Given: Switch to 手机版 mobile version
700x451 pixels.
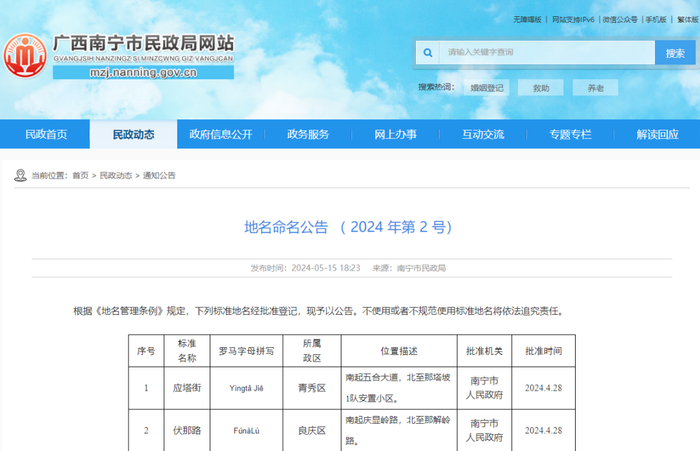Looking at the screenshot, I should coord(656,20).
